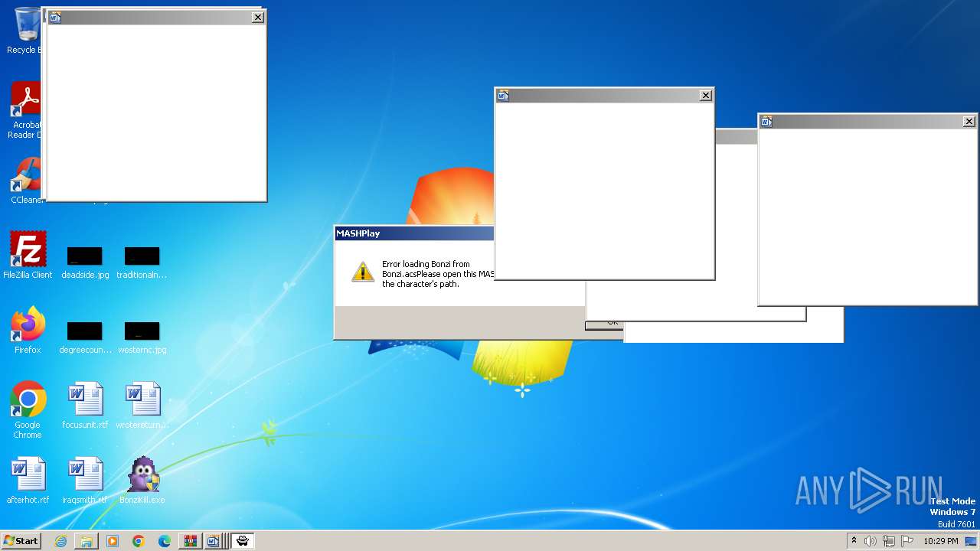Select the degreecoun... image file
This screenshot has height=551, width=980.
tap(85, 337)
